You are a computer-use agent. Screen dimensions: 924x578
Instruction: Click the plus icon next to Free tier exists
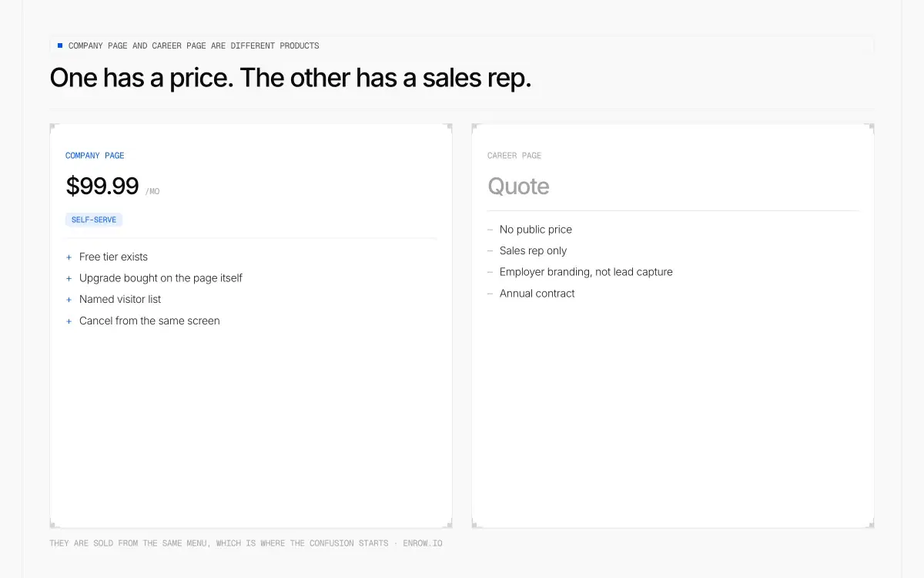(x=69, y=257)
